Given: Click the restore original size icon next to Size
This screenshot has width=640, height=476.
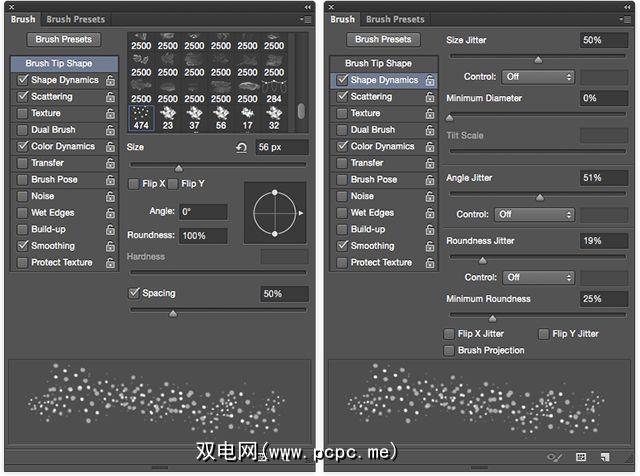Looking at the screenshot, I should [x=241, y=147].
